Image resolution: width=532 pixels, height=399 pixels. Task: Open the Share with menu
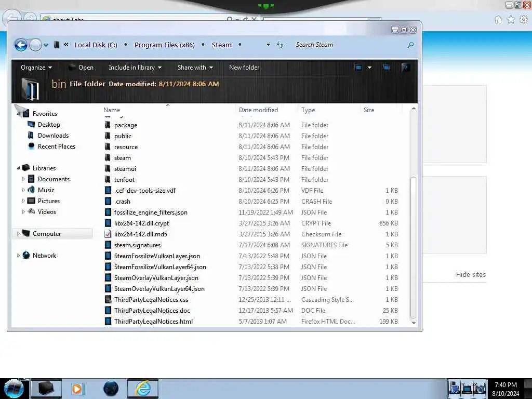[x=195, y=68]
